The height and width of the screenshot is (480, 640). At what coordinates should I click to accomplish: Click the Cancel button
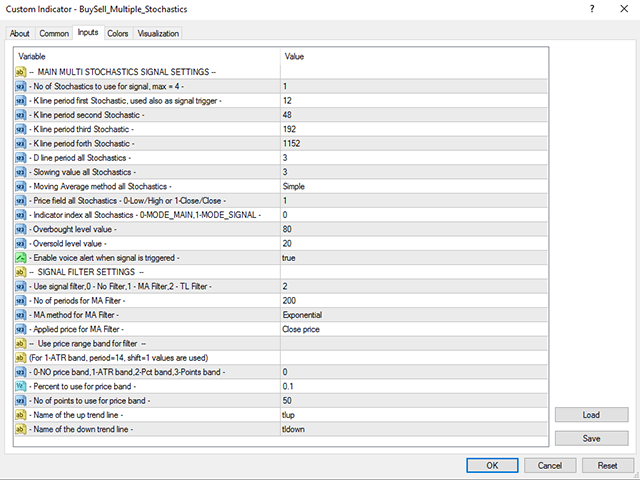coord(550,465)
